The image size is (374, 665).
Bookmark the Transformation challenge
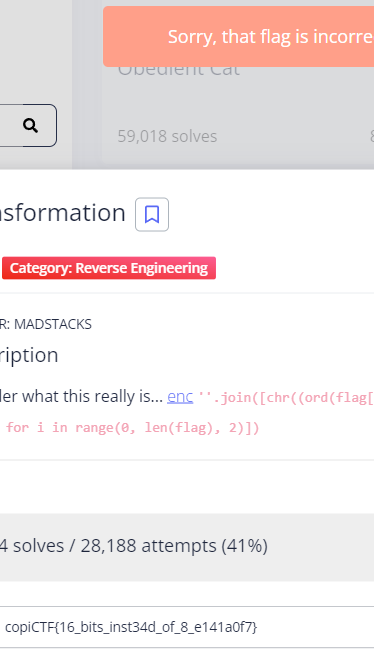(x=152, y=215)
